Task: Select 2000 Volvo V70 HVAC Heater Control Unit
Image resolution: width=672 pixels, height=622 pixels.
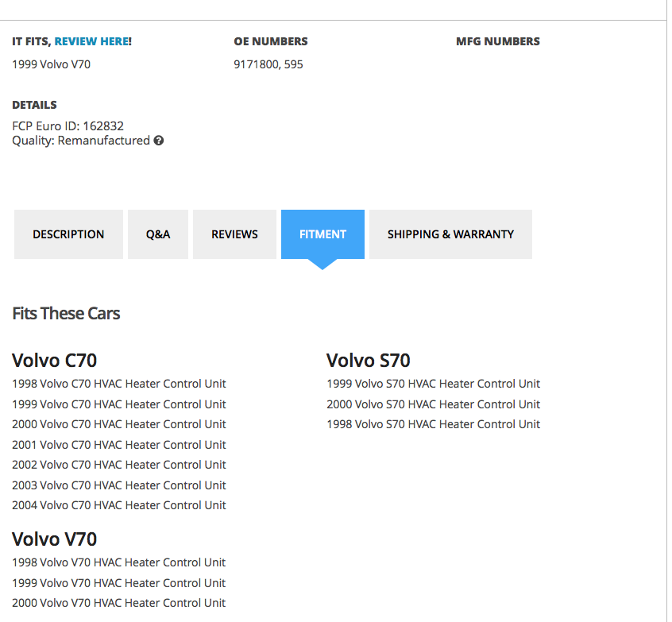Action: click(119, 603)
